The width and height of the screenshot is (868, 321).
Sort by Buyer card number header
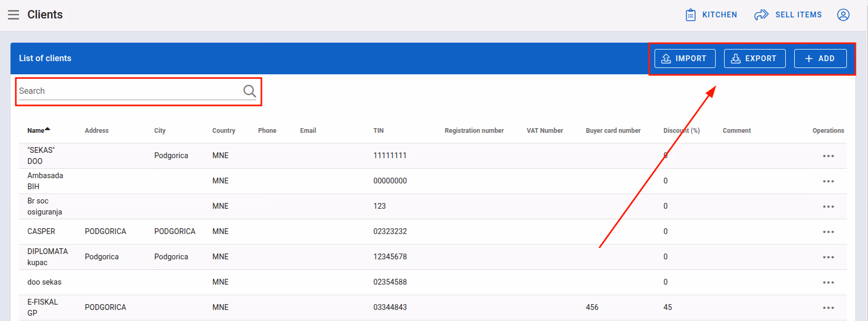pyautogui.click(x=613, y=130)
